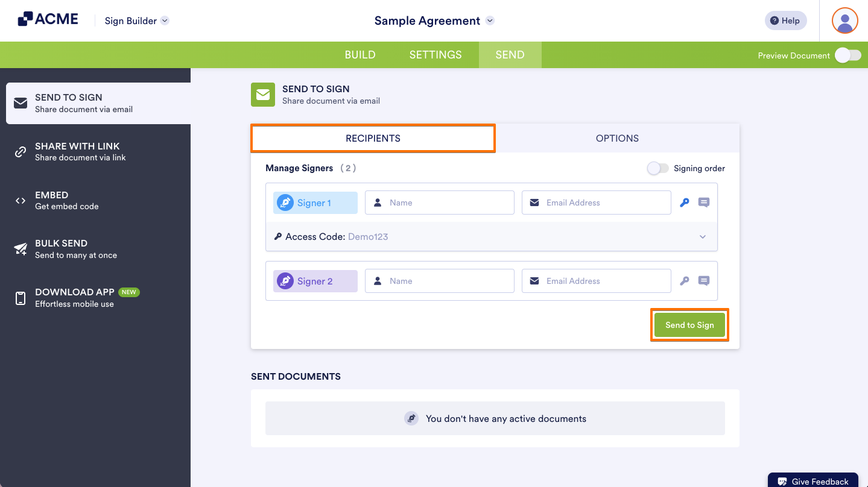Switch to the SETTINGS tab

tap(436, 55)
